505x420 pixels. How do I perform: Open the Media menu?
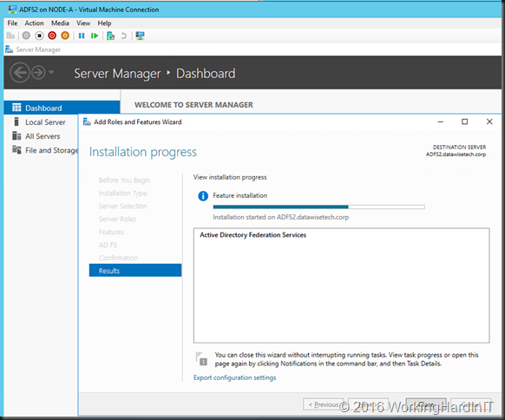point(60,23)
